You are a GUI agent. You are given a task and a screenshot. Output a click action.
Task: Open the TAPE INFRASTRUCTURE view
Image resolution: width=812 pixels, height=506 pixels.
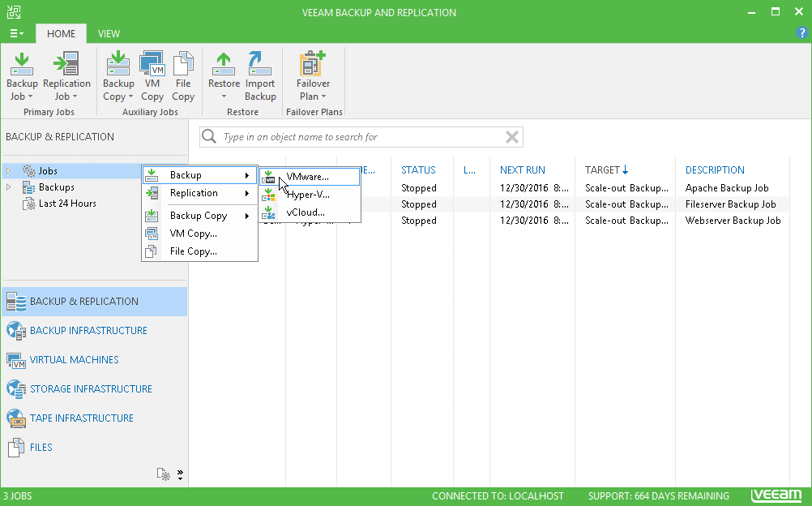(94, 418)
